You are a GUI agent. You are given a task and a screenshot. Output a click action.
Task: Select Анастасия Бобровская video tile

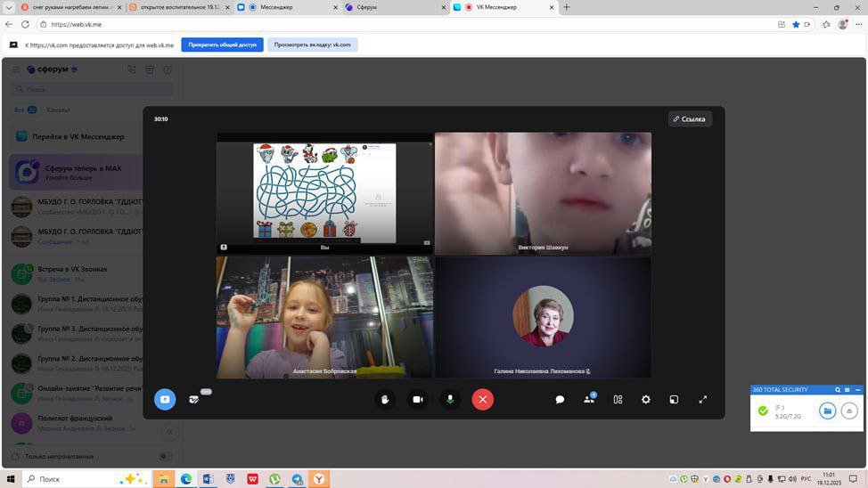click(x=324, y=317)
